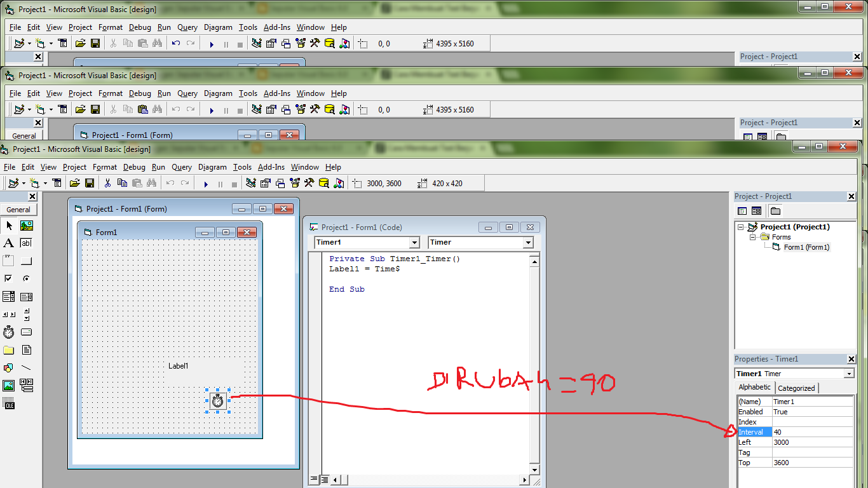Run the project with the Start toolbar icon
868x488 pixels.
click(206, 183)
